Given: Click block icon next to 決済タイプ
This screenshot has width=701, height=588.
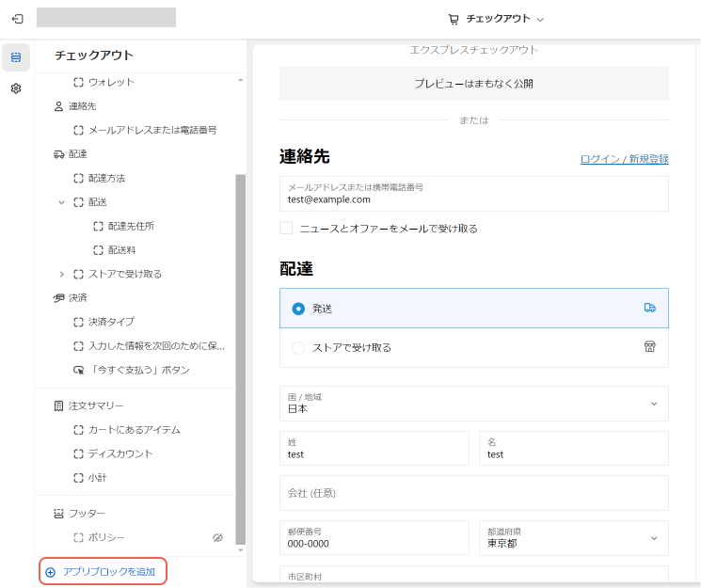Looking at the screenshot, I should (78, 322).
